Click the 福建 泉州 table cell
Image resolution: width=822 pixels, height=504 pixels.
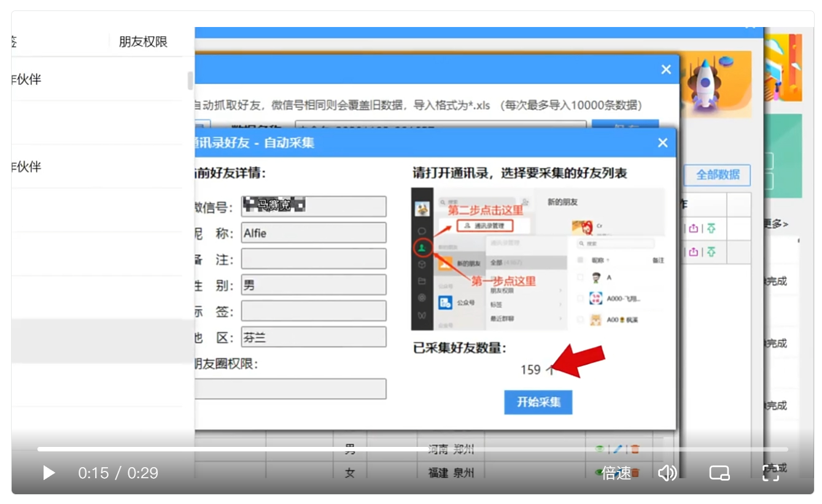[451, 473]
